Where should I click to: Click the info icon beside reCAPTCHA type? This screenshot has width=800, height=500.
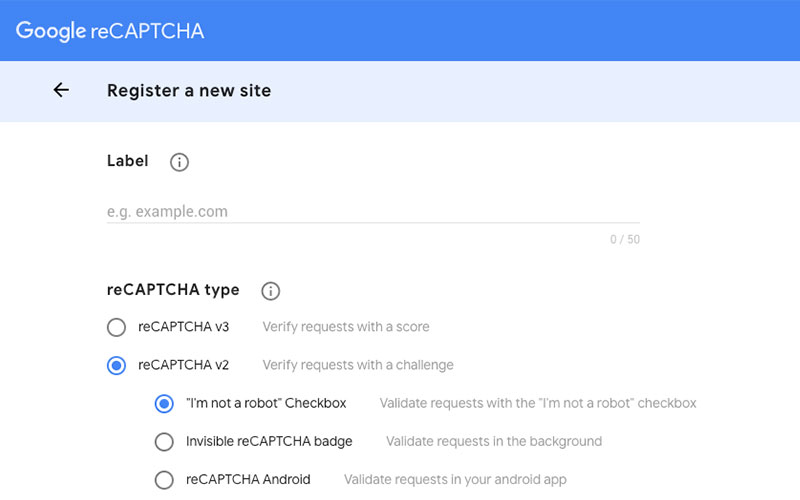point(270,291)
